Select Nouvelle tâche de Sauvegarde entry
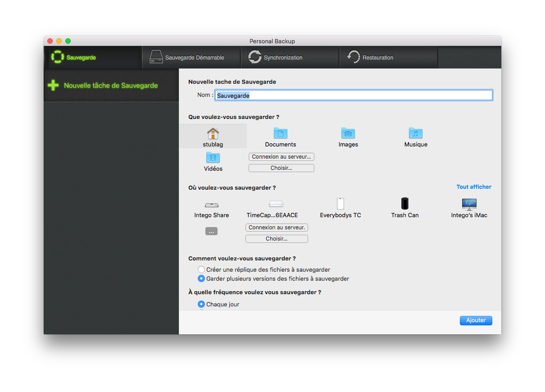 click(111, 85)
